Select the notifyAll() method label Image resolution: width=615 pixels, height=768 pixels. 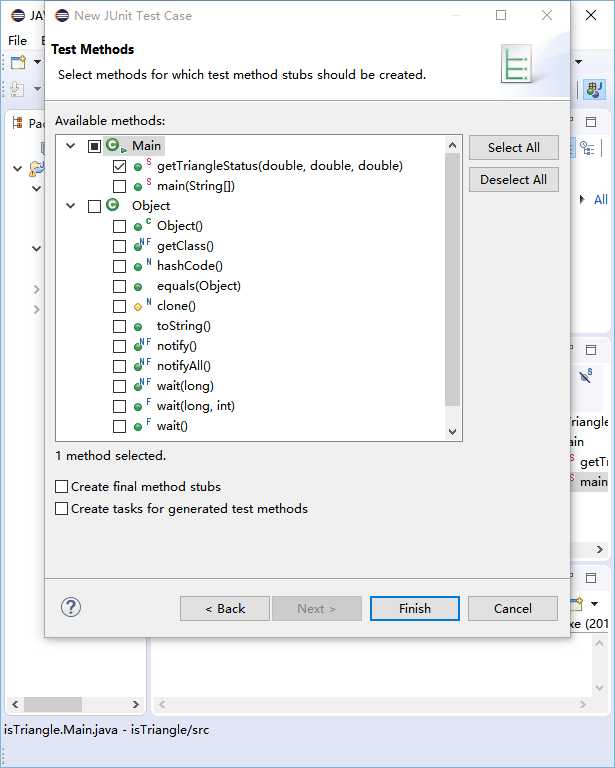click(184, 366)
